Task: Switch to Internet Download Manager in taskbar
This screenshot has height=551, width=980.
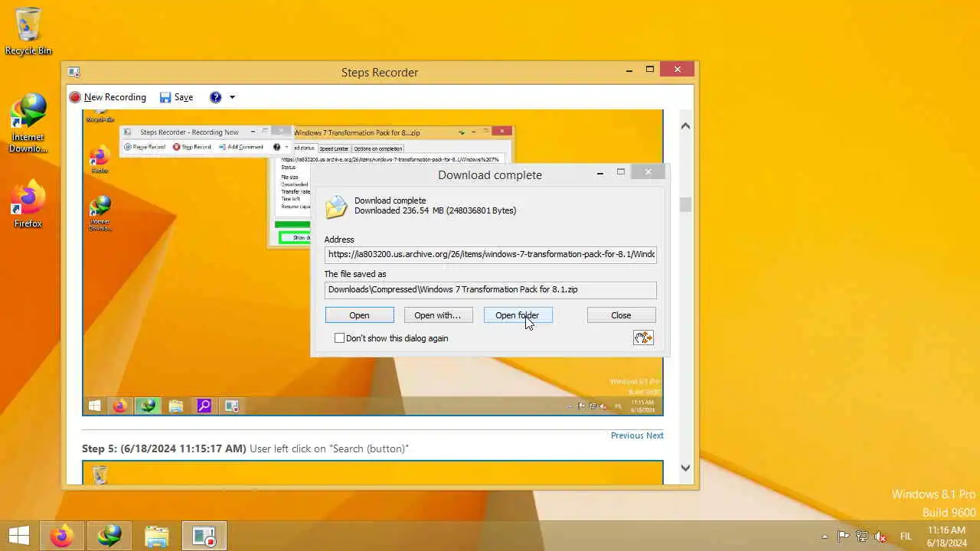Action: (109, 536)
